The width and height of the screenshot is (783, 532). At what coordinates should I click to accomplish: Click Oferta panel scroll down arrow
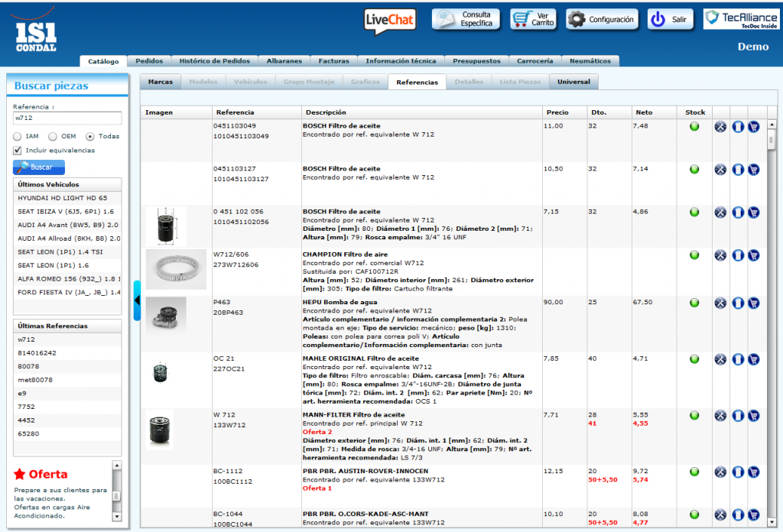click(117, 517)
